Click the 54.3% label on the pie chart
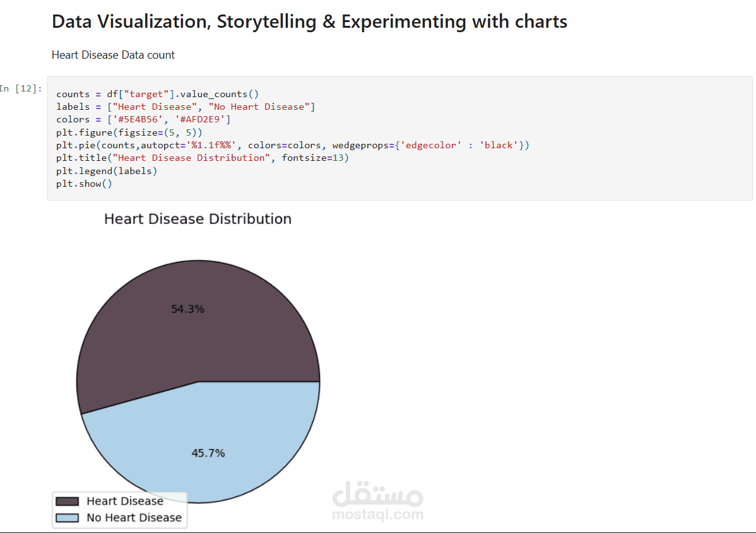 [x=187, y=309]
